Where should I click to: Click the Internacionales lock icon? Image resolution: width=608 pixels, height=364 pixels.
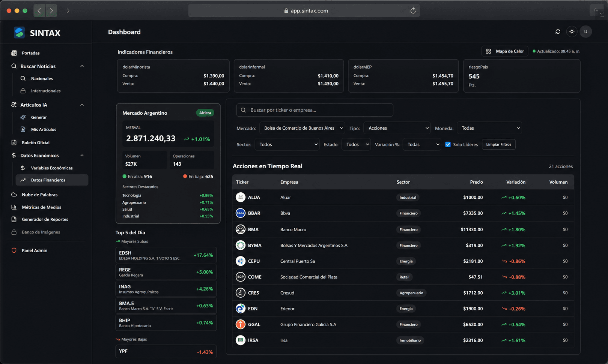point(23,91)
